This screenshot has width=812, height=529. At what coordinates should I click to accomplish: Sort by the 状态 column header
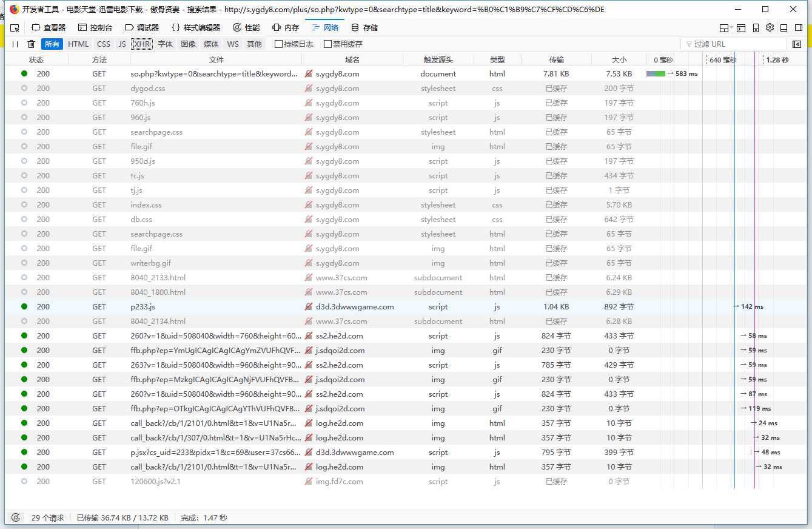(x=36, y=59)
